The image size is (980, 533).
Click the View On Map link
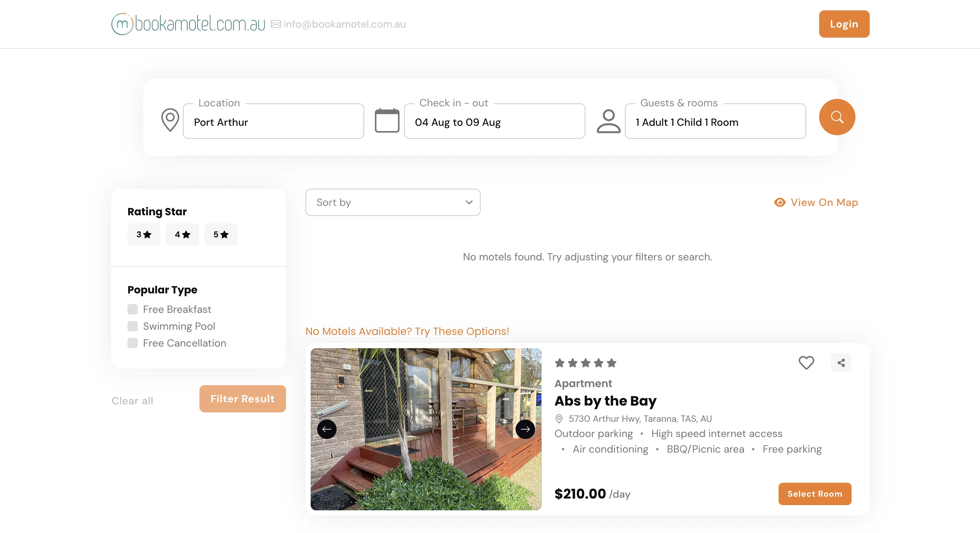coord(817,202)
